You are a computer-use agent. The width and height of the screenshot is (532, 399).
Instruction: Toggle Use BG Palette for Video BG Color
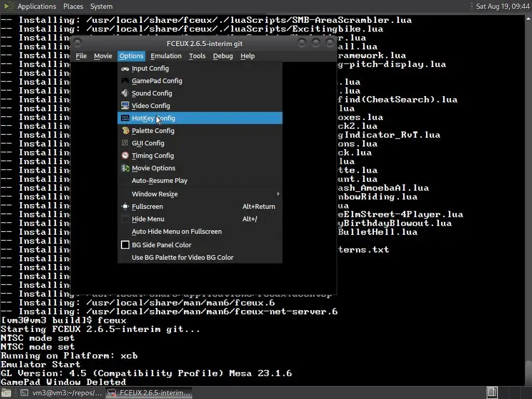[x=200, y=257]
